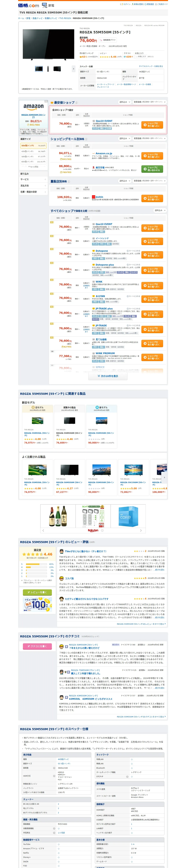
Task: Open the あるYAN shop link
Action: click(x=100, y=296)
